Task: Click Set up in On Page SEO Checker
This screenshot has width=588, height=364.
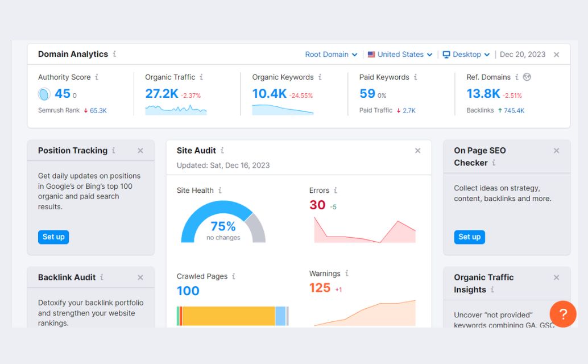Action: tap(469, 237)
